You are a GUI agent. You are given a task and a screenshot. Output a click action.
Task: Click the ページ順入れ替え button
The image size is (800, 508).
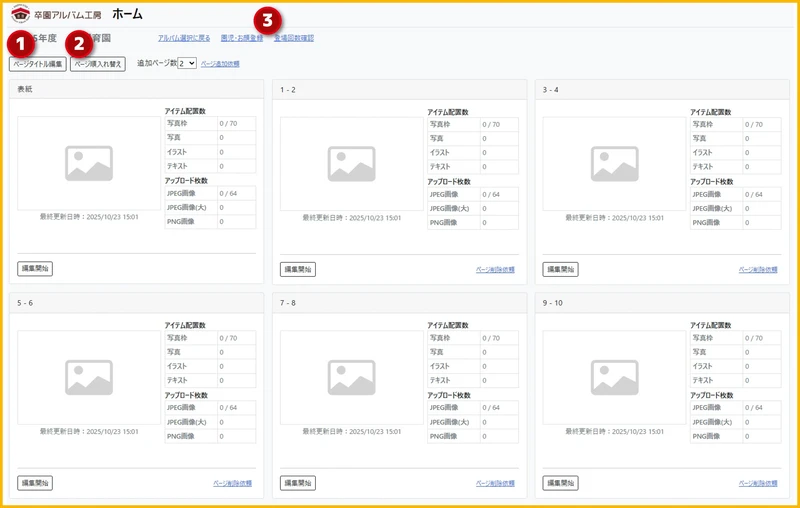[x=98, y=64]
